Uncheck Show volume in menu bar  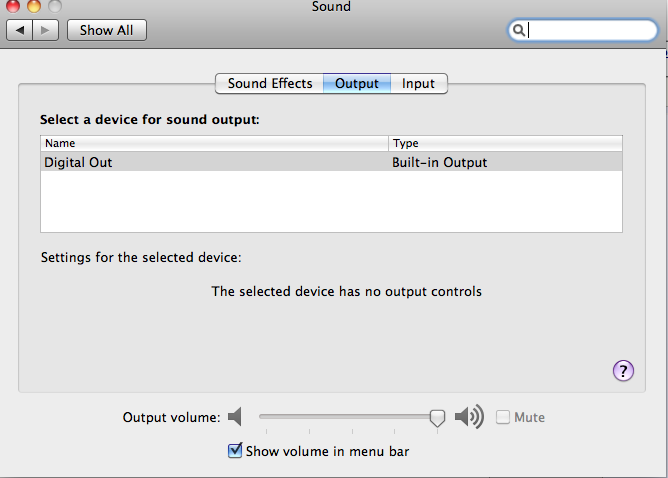pyautogui.click(x=235, y=451)
